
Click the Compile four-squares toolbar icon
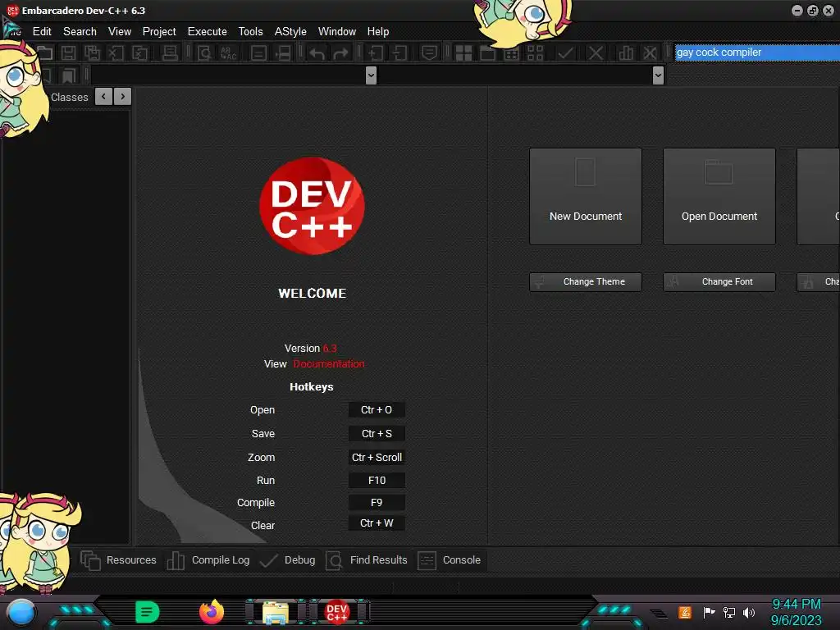[x=463, y=52]
